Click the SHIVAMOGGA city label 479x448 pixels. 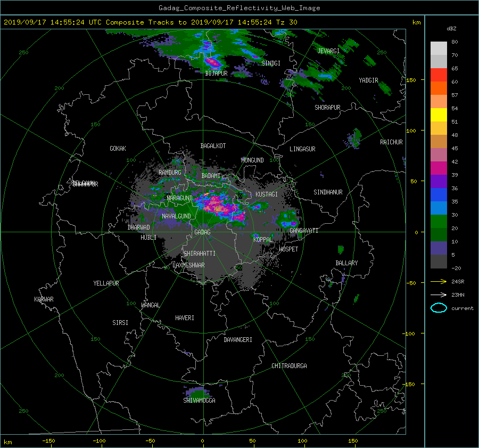click(x=199, y=401)
